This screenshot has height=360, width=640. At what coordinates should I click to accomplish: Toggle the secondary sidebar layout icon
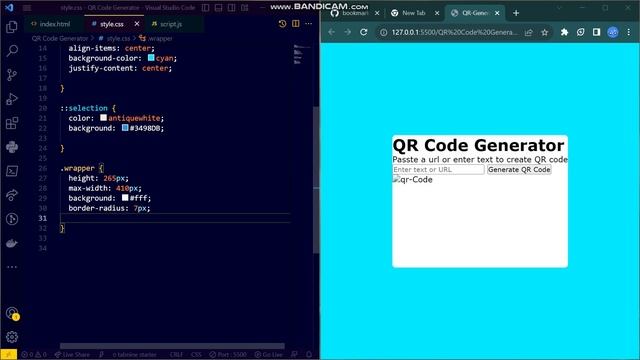point(231,8)
